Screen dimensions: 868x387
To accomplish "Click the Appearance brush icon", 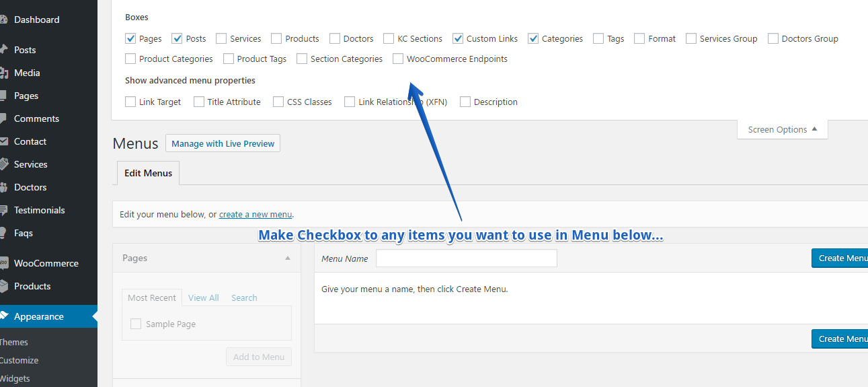I will click(3, 316).
